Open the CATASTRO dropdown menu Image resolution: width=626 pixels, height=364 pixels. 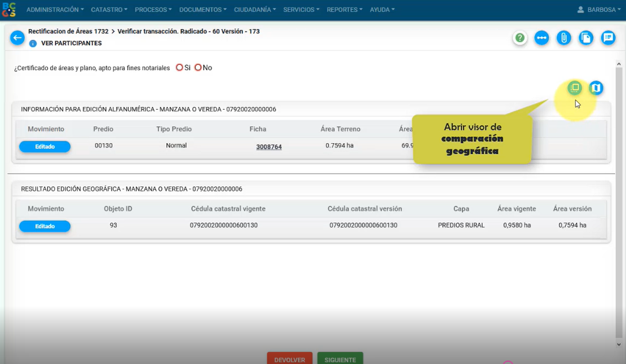click(109, 10)
